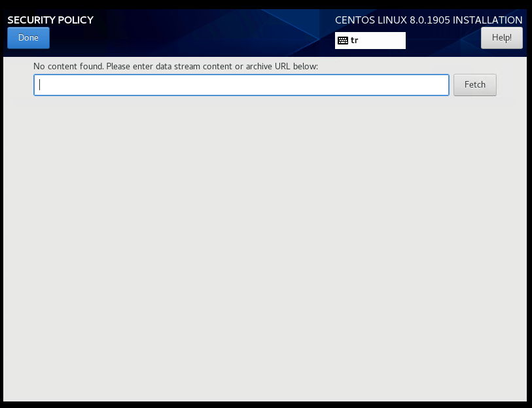Click the Done button
The width and height of the screenshot is (532, 408).
[29, 38]
